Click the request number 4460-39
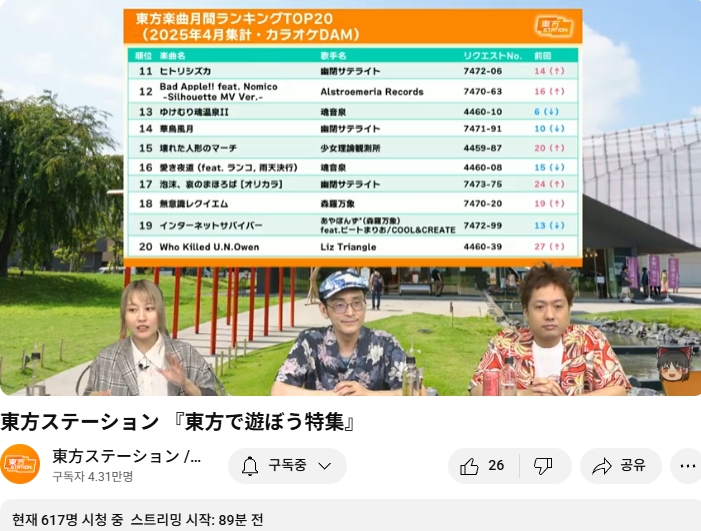Image resolution: width=701 pixels, height=531 pixels. click(483, 247)
